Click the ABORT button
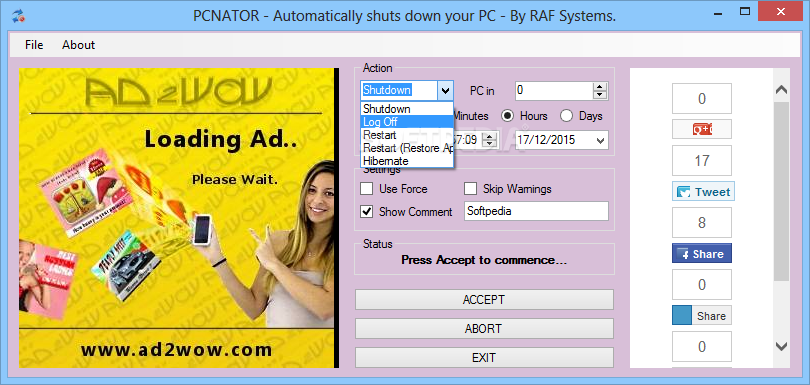810x385 pixels. coord(484,329)
